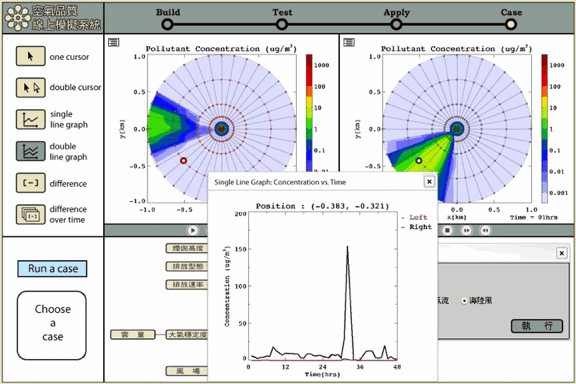
Task: Click black cursor marker on right plot
Action: 418,161
